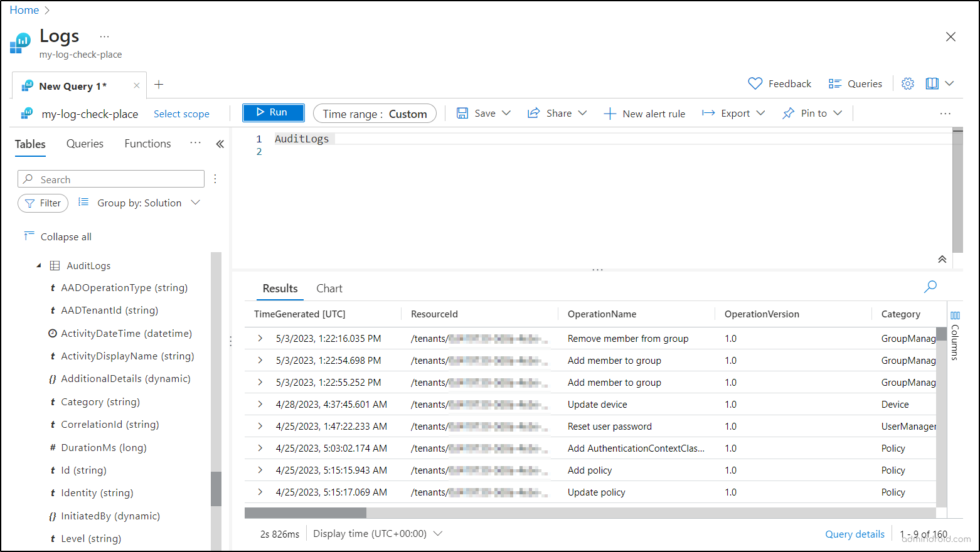Collapse the Tables sidebar with double-chevron
The height and width of the screenshot is (552, 980).
point(220,144)
